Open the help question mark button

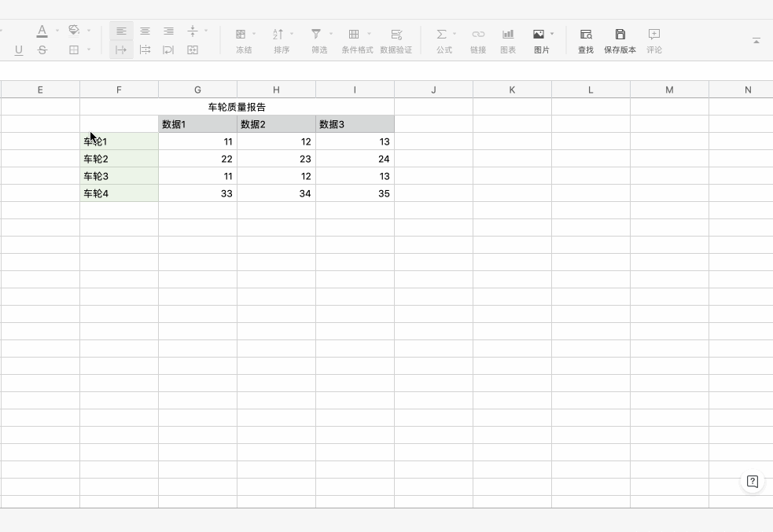click(753, 481)
